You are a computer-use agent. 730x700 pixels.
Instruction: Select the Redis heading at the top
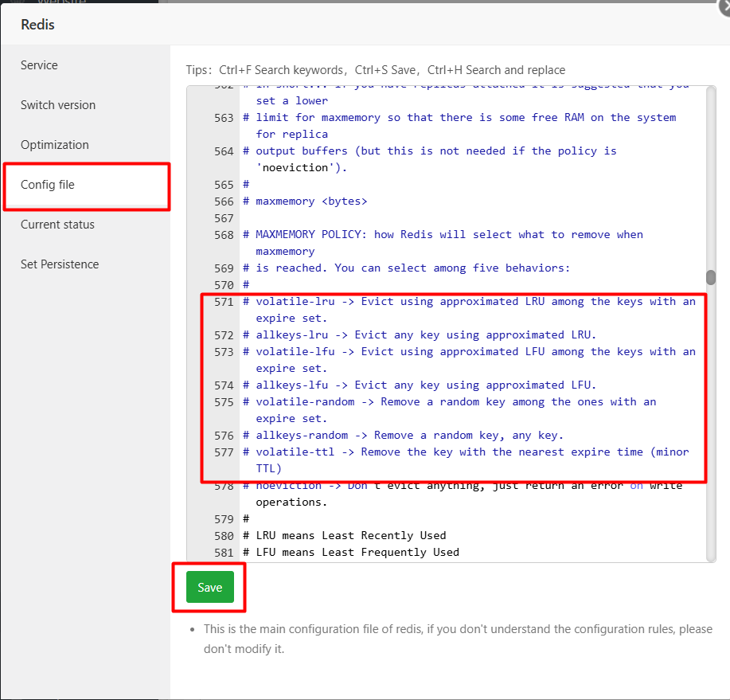(x=37, y=25)
